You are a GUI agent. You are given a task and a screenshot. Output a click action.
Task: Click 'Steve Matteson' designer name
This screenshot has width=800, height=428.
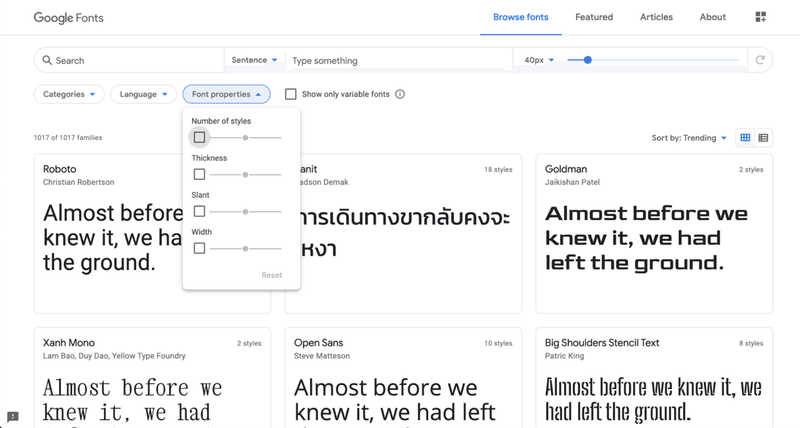click(x=322, y=356)
